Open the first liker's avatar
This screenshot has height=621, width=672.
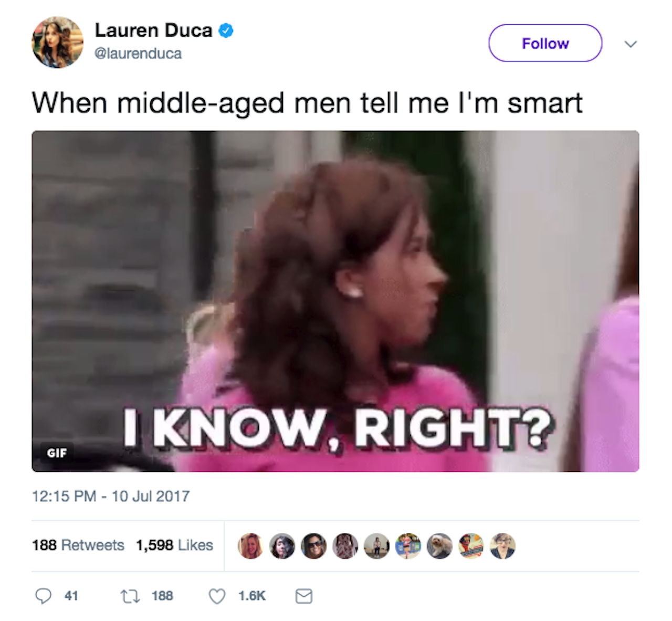pyautogui.click(x=250, y=546)
